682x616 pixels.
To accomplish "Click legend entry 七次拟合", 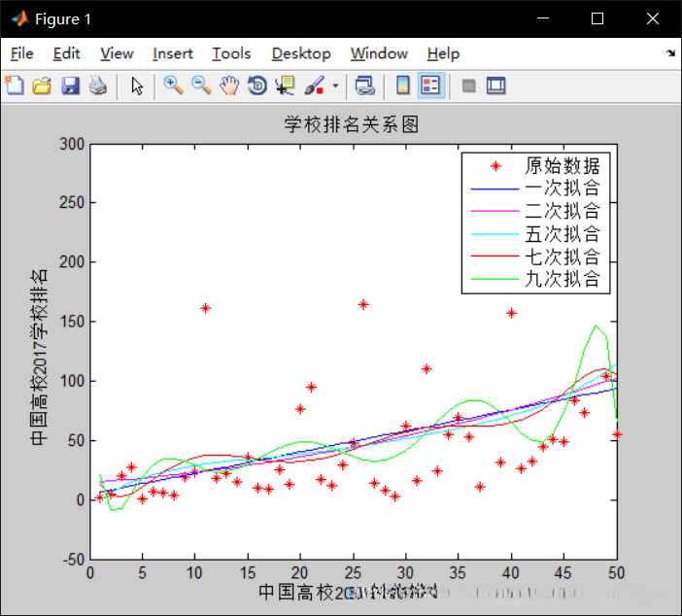I will [563, 257].
